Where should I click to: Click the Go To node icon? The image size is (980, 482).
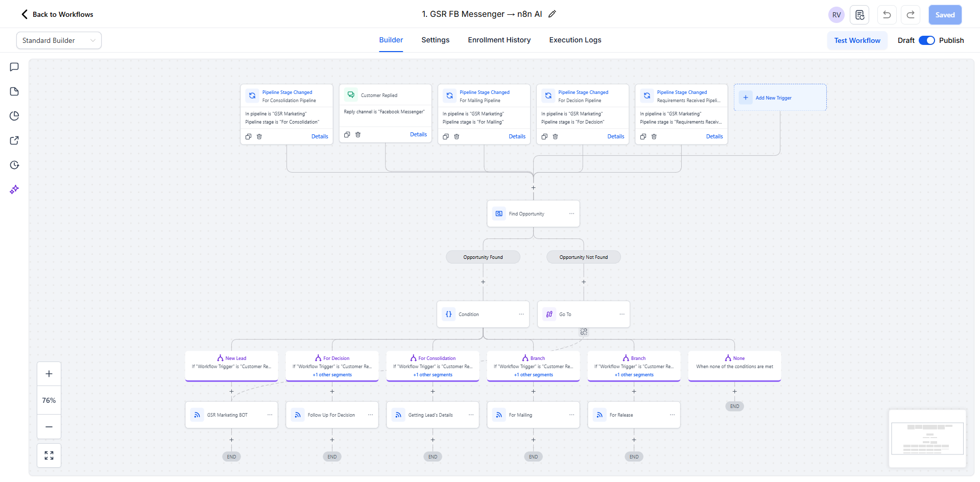549,314
